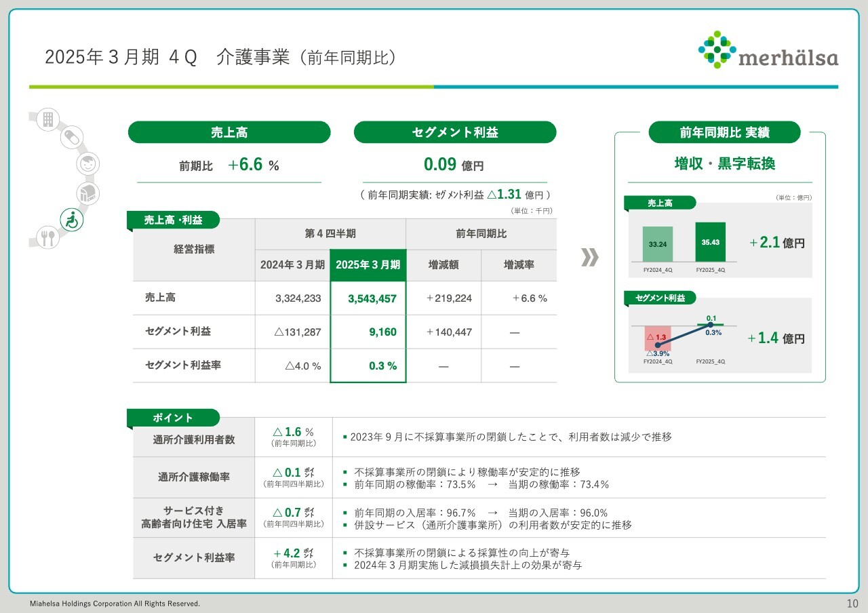Select the 前年同期比 実績 header label
868x613 pixels.
click(724, 132)
